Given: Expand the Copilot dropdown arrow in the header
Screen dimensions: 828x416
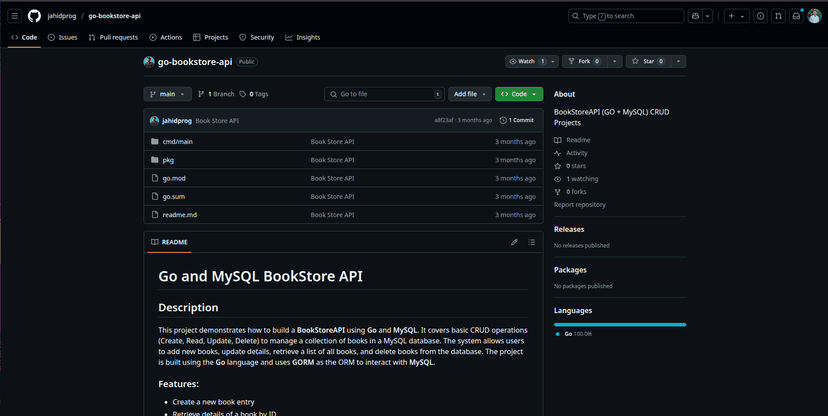Looking at the screenshot, I should tap(708, 16).
